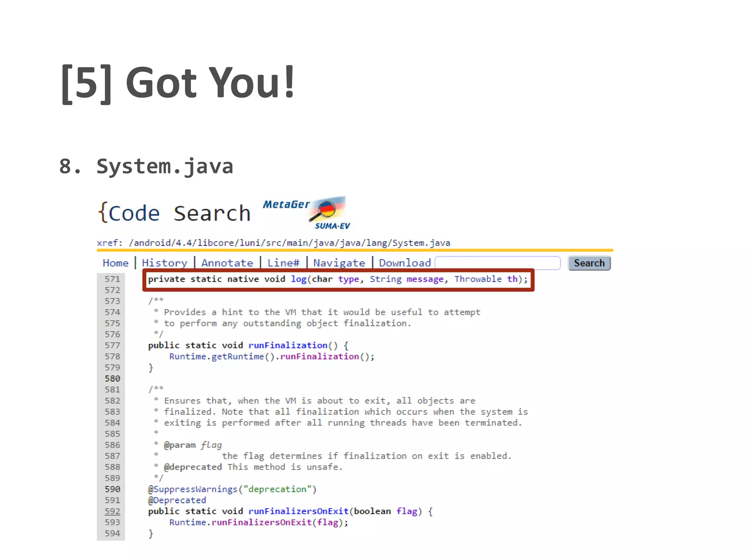Open the Navigate menu item

(x=339, y=263)
